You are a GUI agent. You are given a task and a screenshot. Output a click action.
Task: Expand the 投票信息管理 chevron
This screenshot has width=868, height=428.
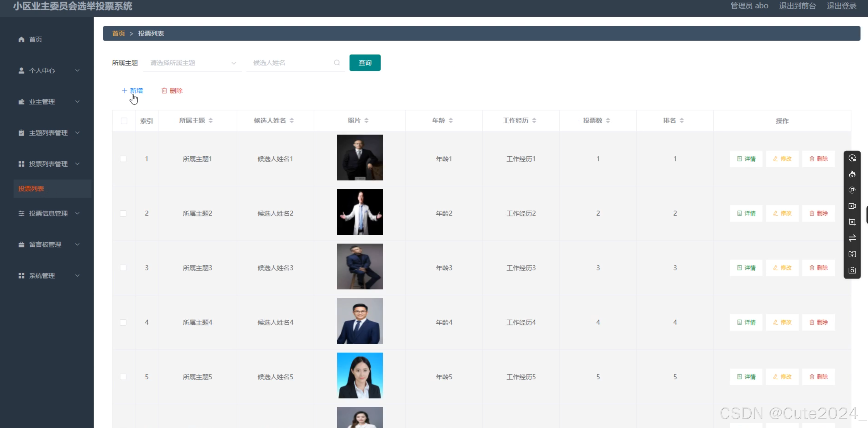[x=77, y=213]
